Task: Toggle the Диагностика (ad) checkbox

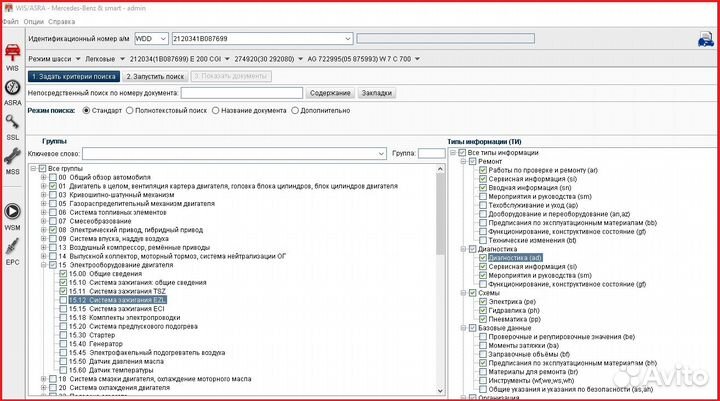Action: click(483, 257)
